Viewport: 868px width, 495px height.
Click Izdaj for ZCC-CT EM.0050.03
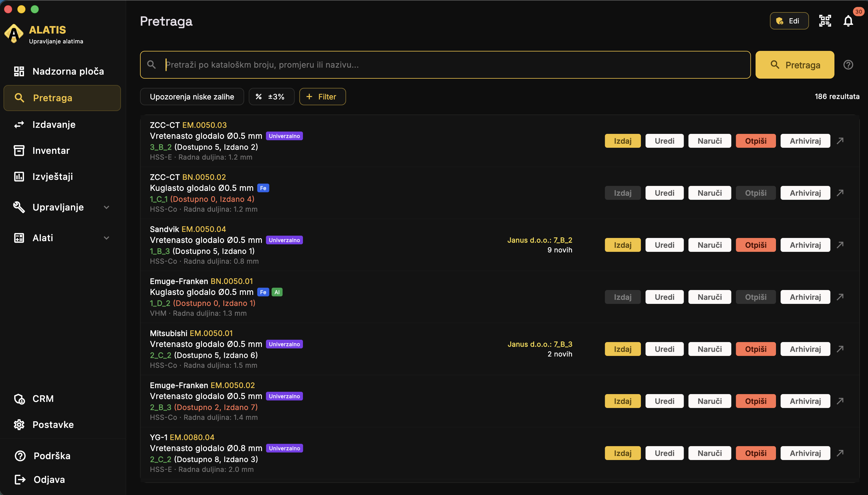(622, 141)
